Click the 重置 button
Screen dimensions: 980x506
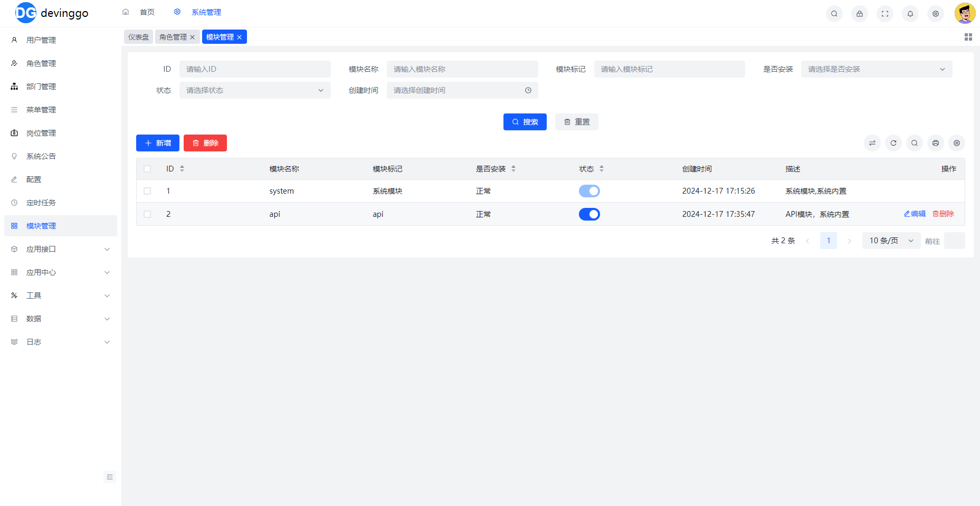pos(577,122)
